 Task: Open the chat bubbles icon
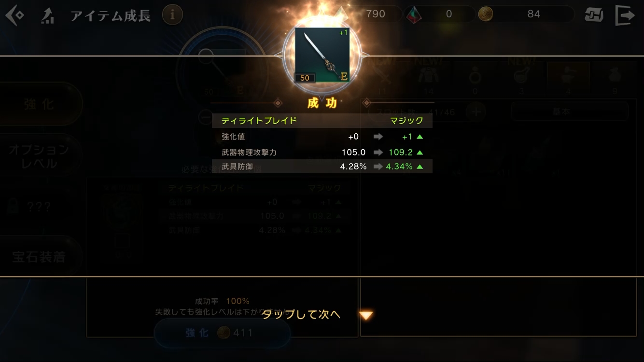pyautogui.click(x=593, y=15)
